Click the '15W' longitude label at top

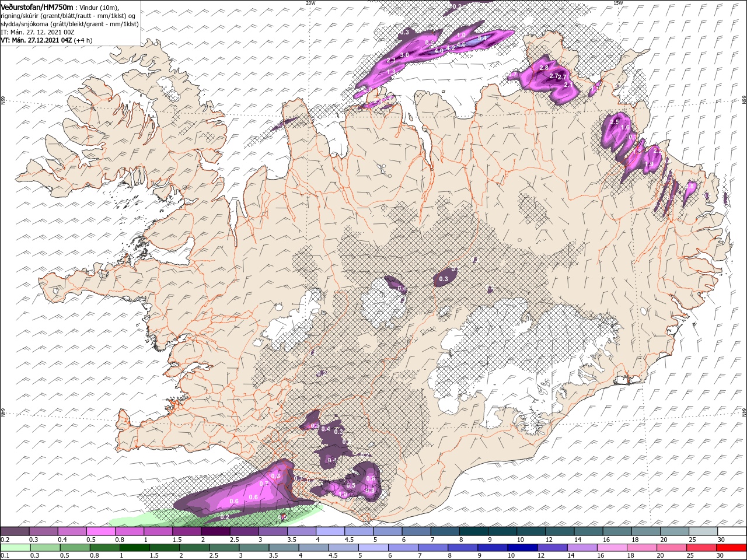coord(617,3)
